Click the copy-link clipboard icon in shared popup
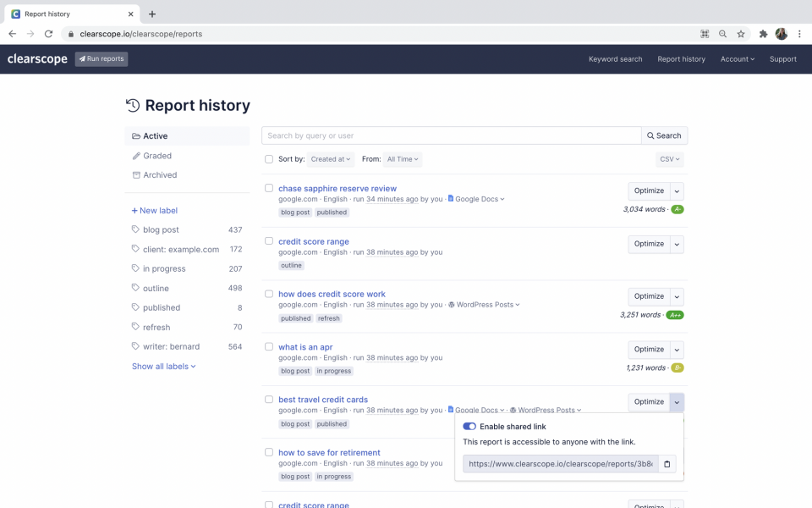812x508 pixels. (667, 464)
